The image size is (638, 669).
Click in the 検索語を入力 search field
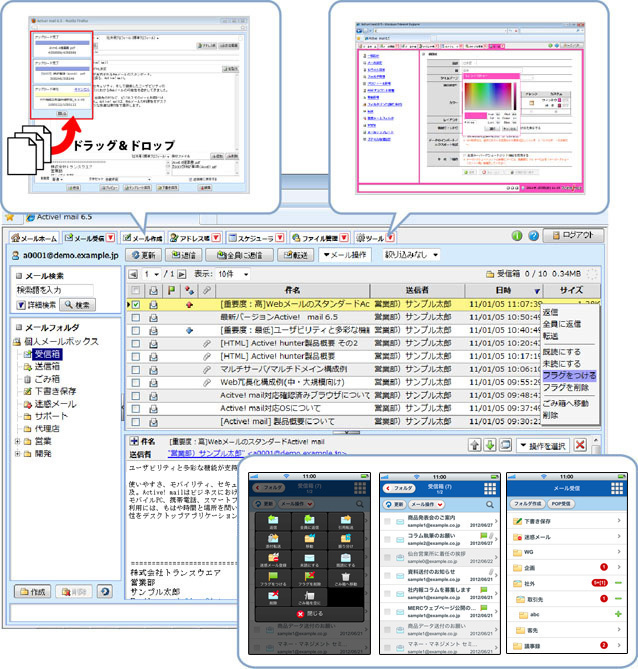[54, 290]
